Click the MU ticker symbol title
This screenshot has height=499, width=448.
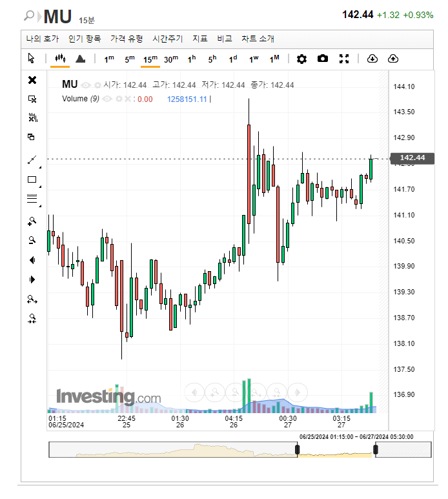(x=57, y=17)
